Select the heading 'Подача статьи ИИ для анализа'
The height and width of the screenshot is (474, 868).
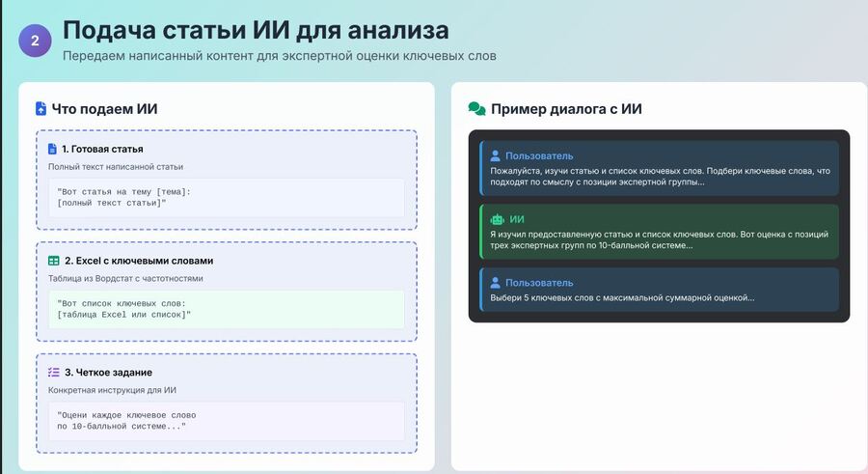click(x=256, y=30)
